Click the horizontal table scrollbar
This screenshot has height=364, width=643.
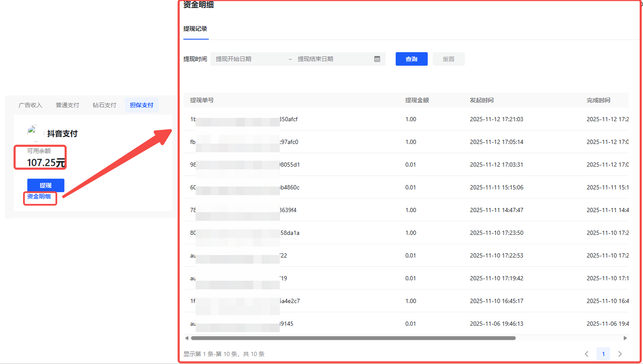[353, 338]
